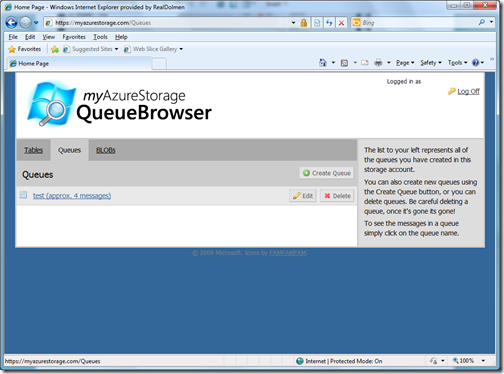The image size is (504, 374).
Task: Click the queue icon beside test
Action: [x=23, y=195]
